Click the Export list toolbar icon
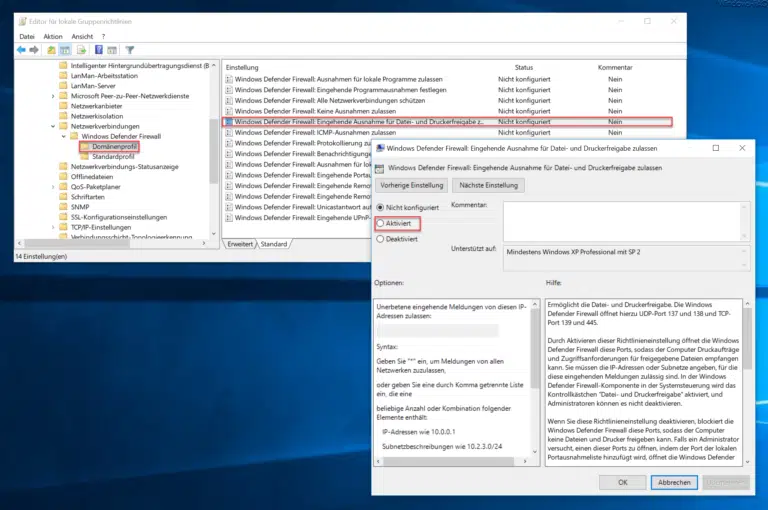 81,50
